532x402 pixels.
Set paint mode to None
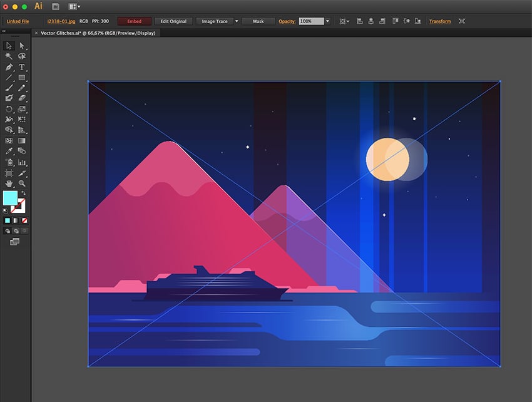pos(24,220)
